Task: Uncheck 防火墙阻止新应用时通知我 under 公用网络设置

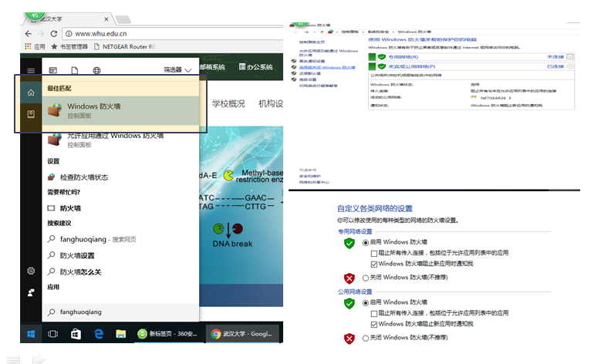Action: 374,325
